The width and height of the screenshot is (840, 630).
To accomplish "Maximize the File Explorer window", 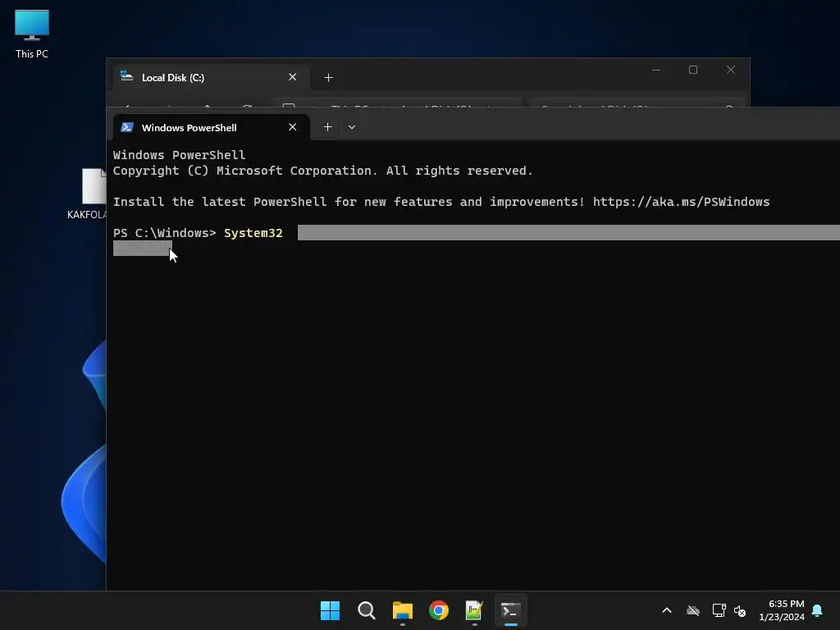I will click(693, 71).
